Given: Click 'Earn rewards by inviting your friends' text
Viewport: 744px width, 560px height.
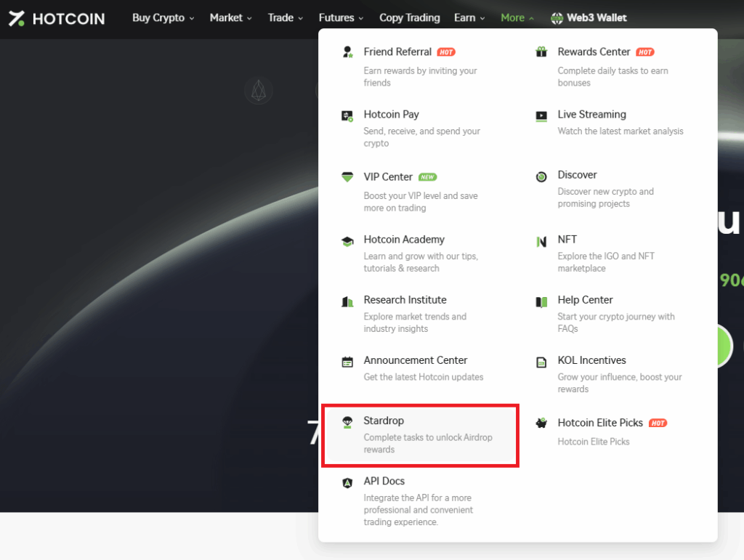Looking at the screenshot, I should click(421, 77).
